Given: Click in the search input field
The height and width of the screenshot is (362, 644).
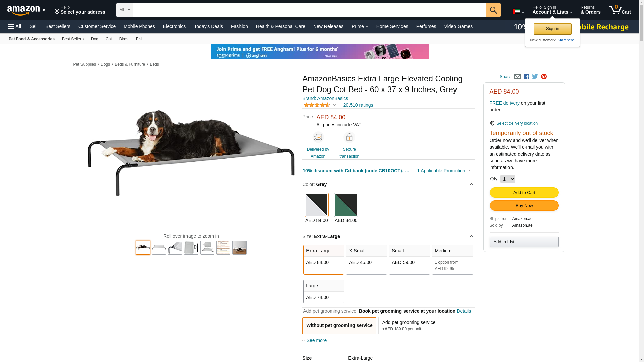Looking at the screenshot, I should click(309, 10).
